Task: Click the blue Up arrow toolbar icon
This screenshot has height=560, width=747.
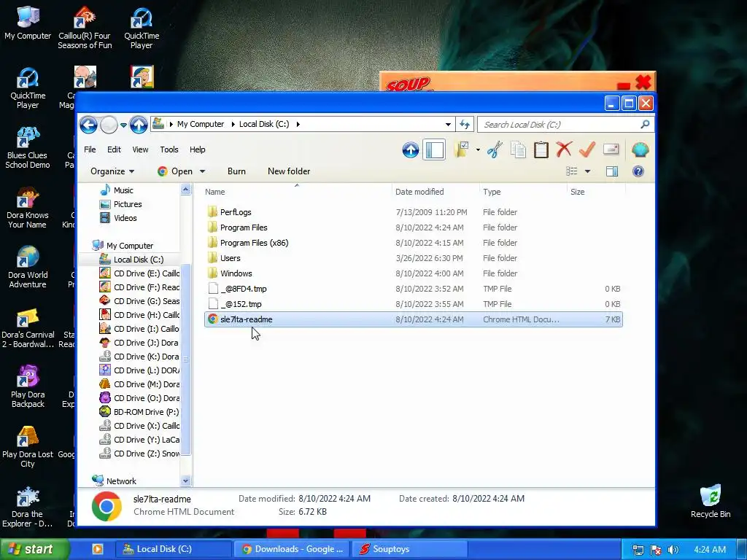Action: [410, 150]
